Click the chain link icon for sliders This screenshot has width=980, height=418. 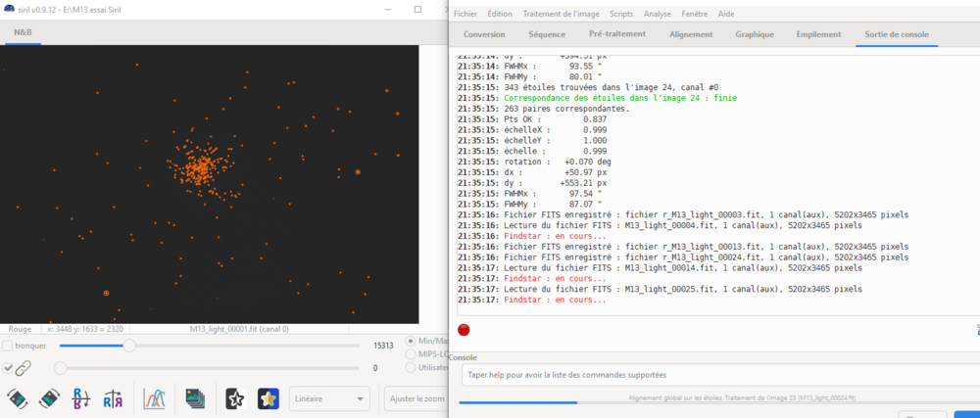(24, 368)
